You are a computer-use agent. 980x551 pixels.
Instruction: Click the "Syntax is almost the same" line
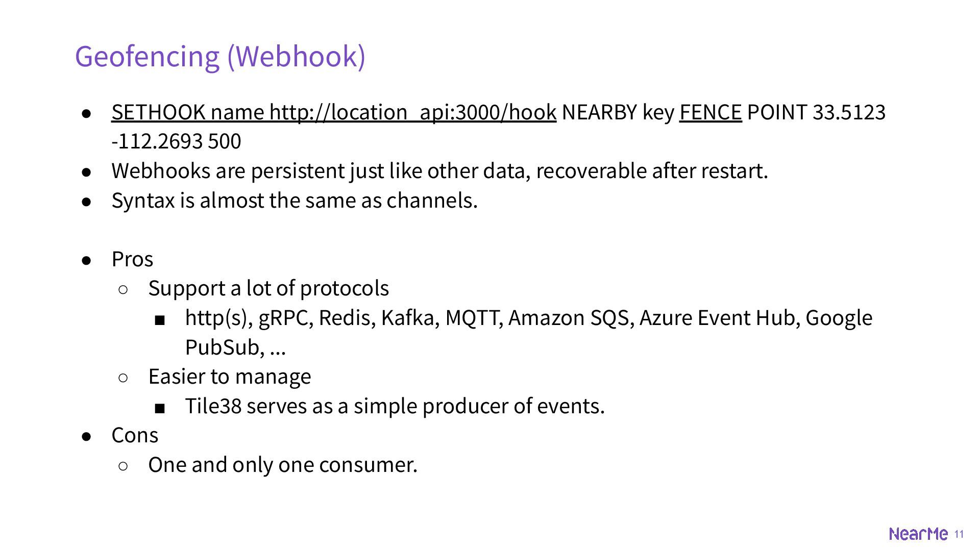[294, 201]
